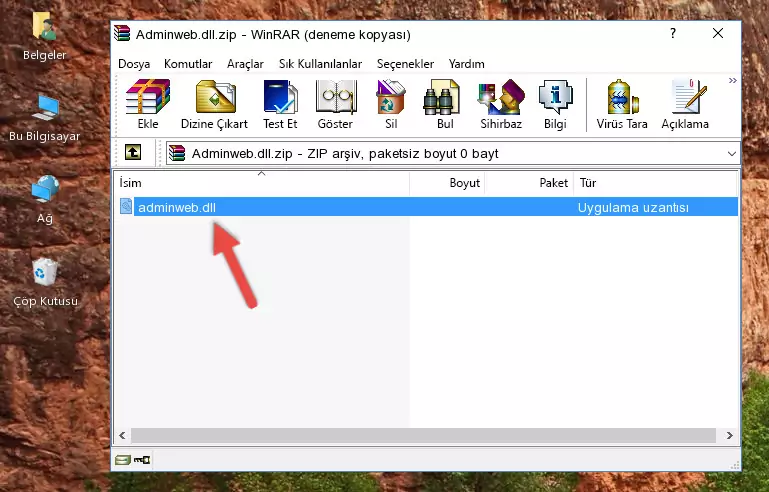Click the Virüs Tara scan icon
Image resolution: width=769 pixels, height=492 pixels.
[x=622, y=97]
